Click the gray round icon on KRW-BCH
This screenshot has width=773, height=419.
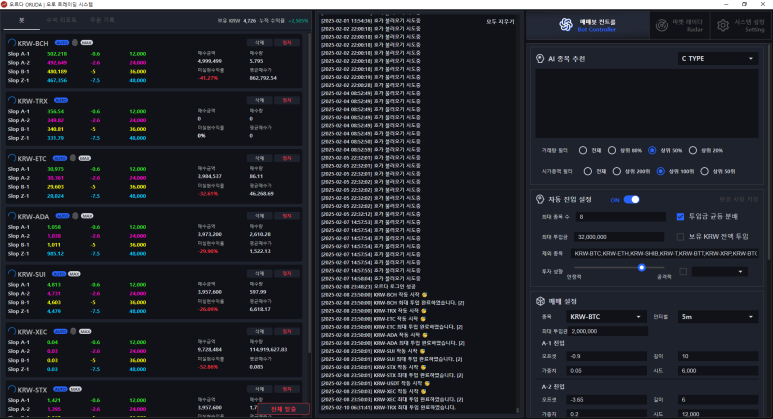click(75, 43)
